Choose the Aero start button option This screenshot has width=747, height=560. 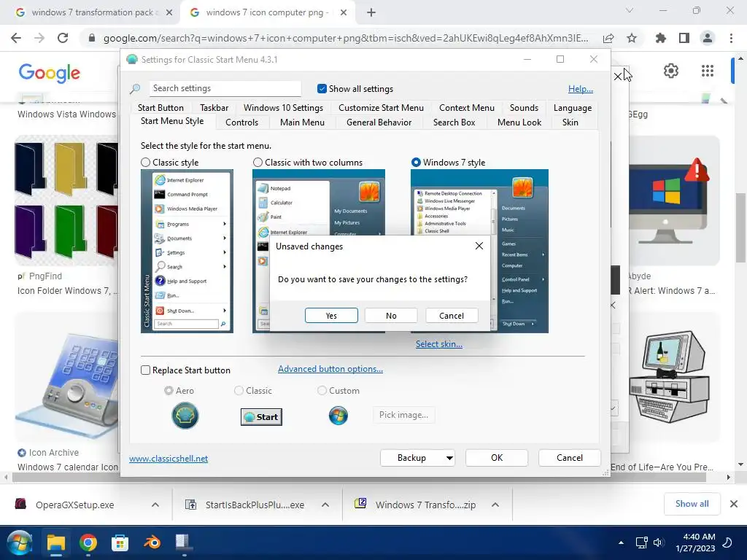pos(169,391)
